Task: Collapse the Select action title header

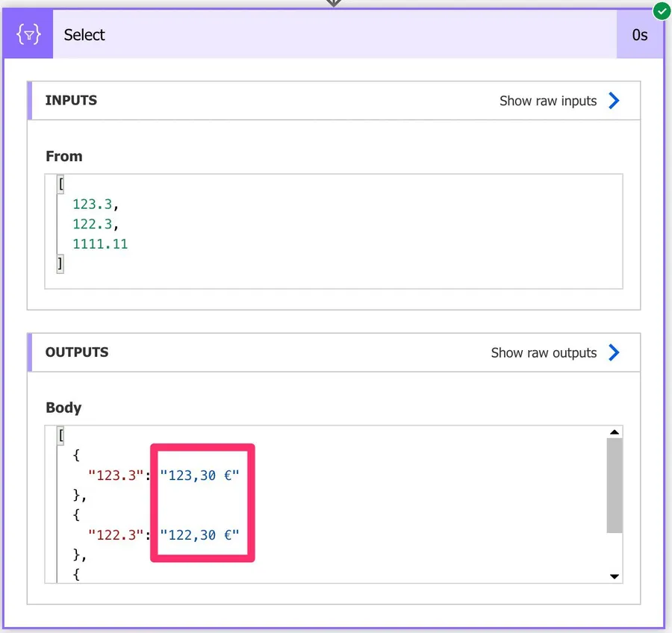Action: pos(84,35)
